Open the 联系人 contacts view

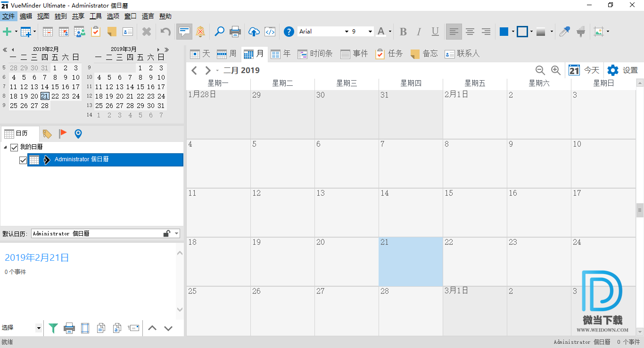tap(462, 54)
